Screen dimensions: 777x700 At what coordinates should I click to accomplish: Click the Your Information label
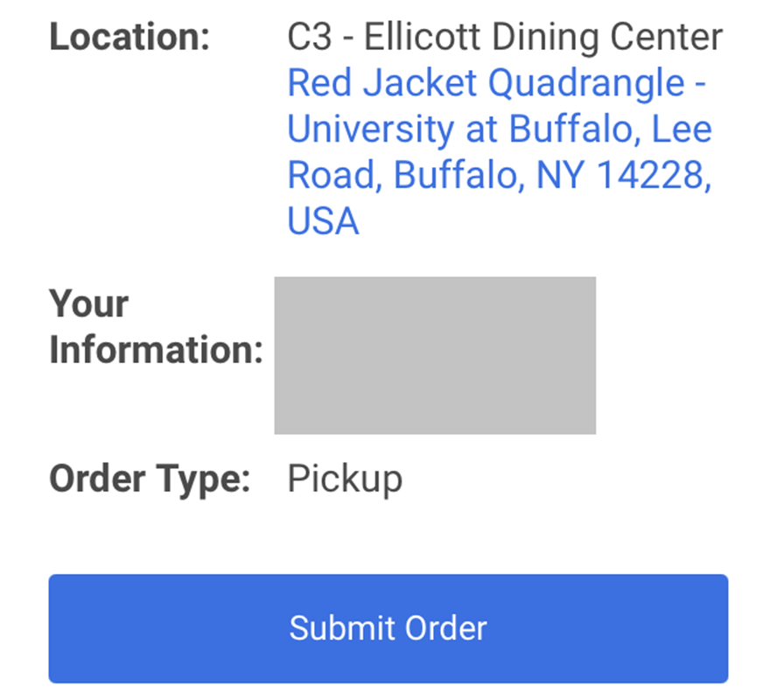tap(156, 327)
